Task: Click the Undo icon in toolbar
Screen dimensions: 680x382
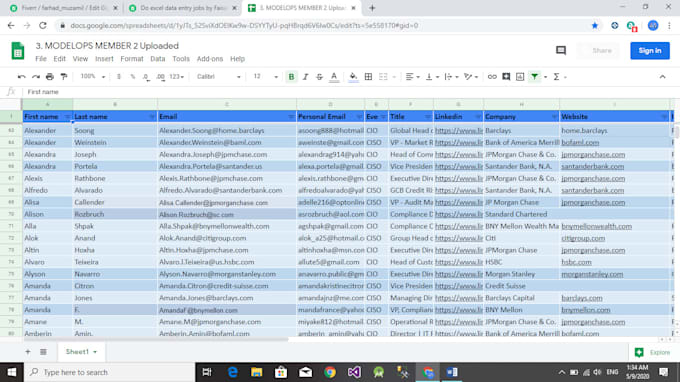Action: (x=21, y=77)
